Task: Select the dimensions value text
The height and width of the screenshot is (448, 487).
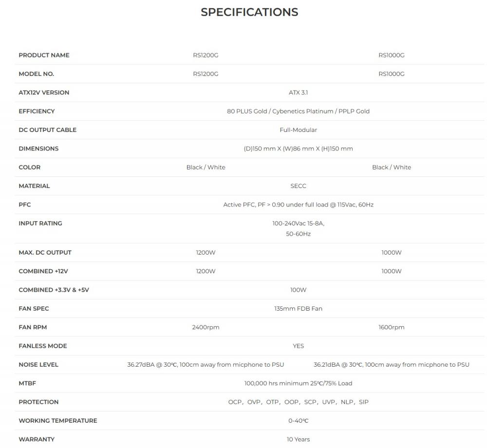Action: coord(298,149)
